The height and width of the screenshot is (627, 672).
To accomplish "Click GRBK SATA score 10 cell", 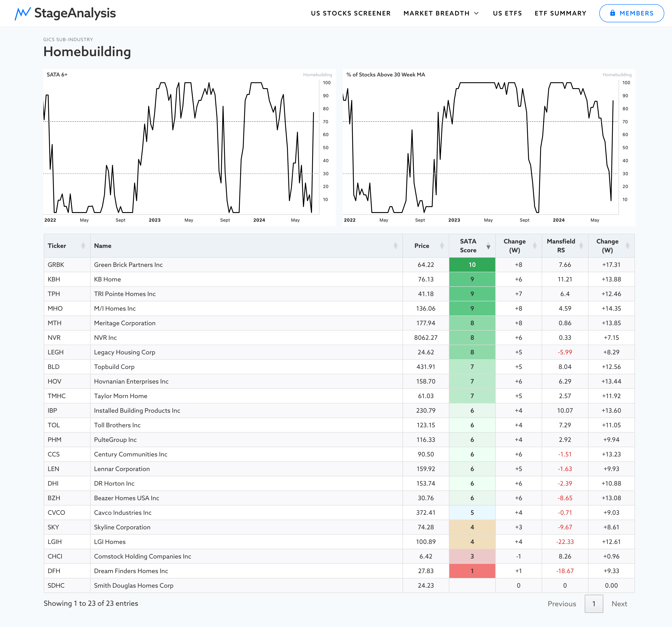I will [x=472, y=265].
